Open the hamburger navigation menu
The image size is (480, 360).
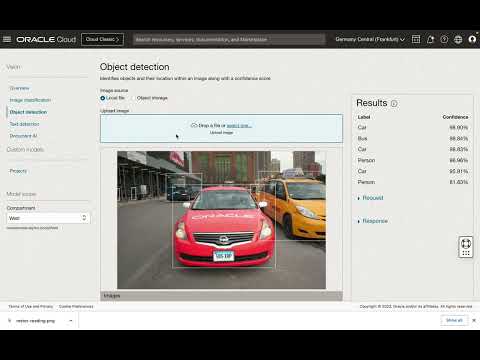click(7, 39)
